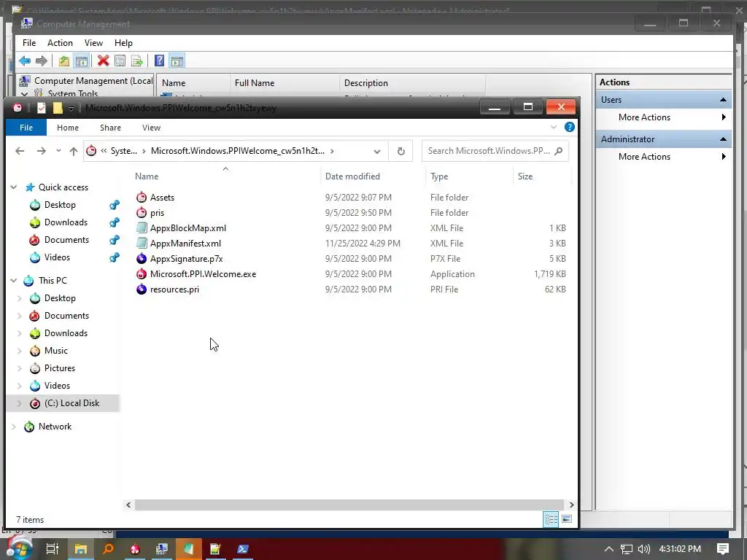The image size is (747, 560).
Task: Open File menu in Computer Management
Action: pyautogui.click(x=29, y=43)
